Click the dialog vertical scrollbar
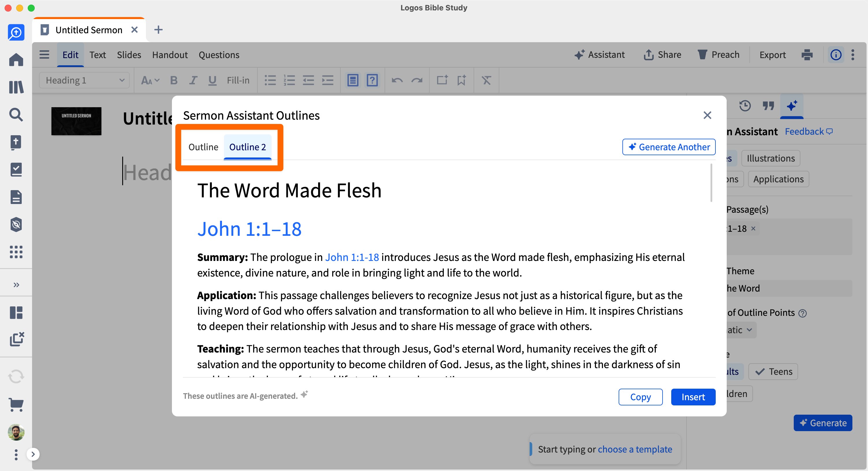The height and width of the screenshot is (471, 868). pos(711,183)
